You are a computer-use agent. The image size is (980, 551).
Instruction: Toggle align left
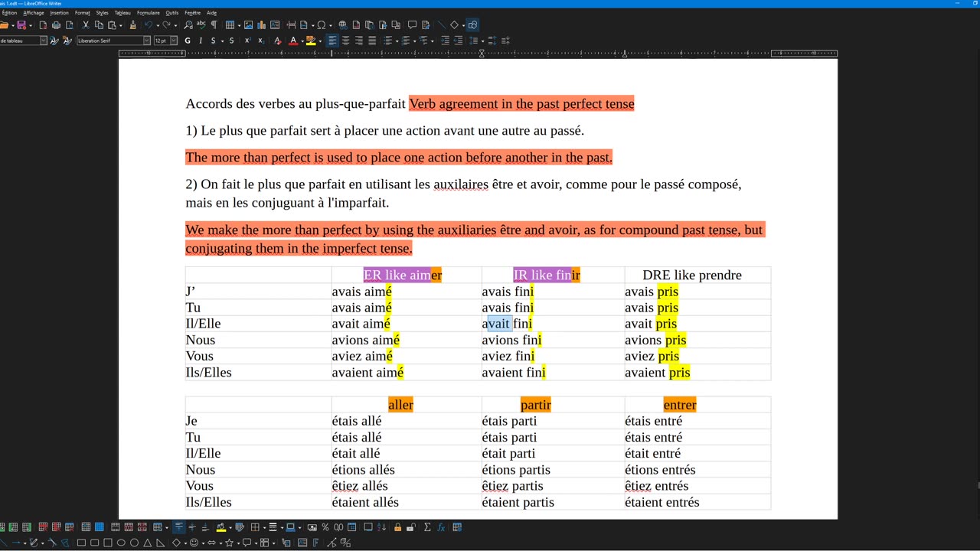[332, 41]
